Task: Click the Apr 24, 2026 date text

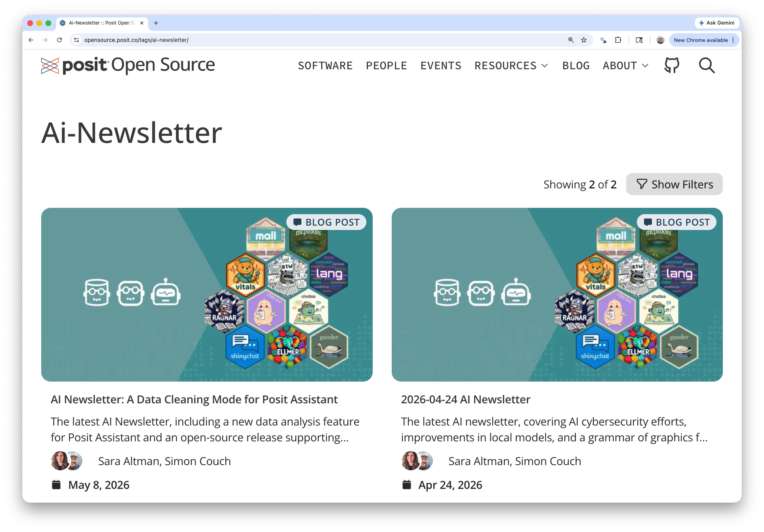Action: coord(450,485)
